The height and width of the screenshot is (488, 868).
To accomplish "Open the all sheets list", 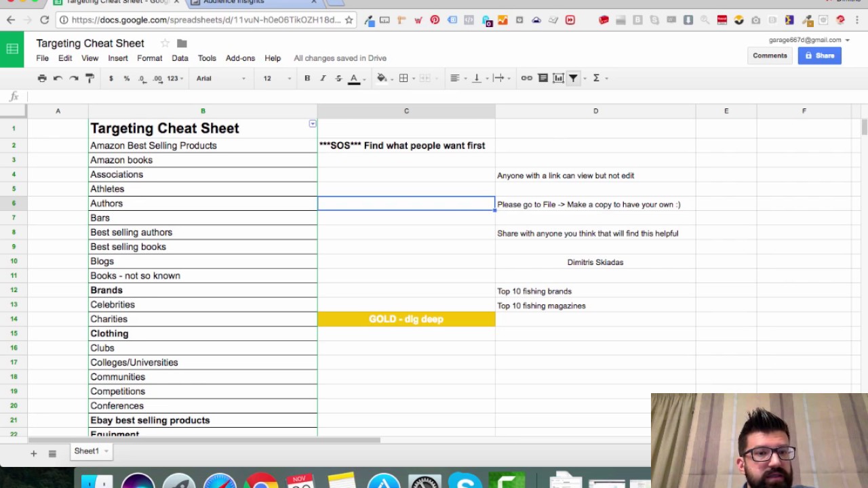I will tap(52, 453).
